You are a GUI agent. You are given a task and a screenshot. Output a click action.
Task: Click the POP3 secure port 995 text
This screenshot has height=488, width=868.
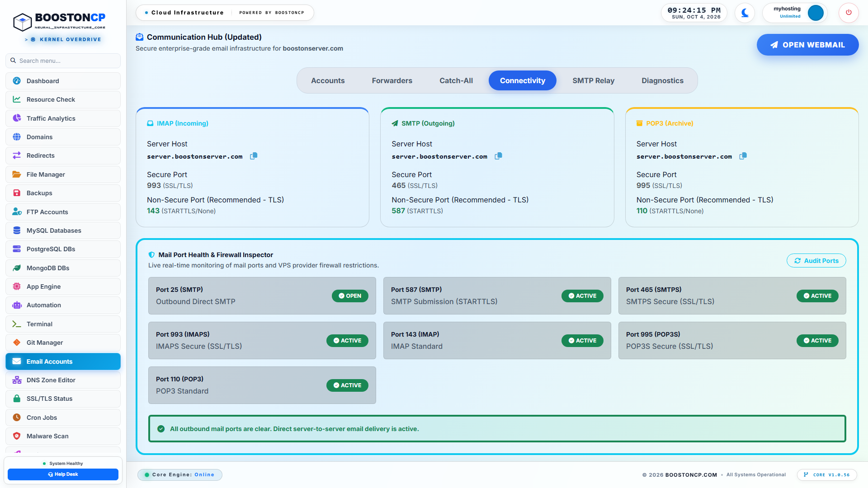click(659, 186)
